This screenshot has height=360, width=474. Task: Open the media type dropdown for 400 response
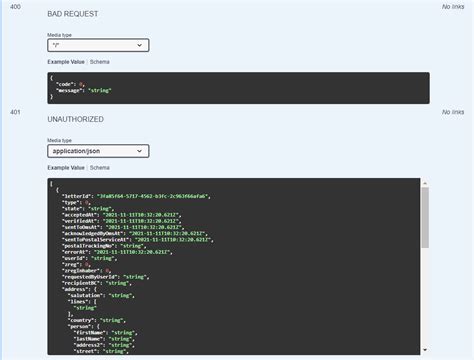(x=98, y=45)
